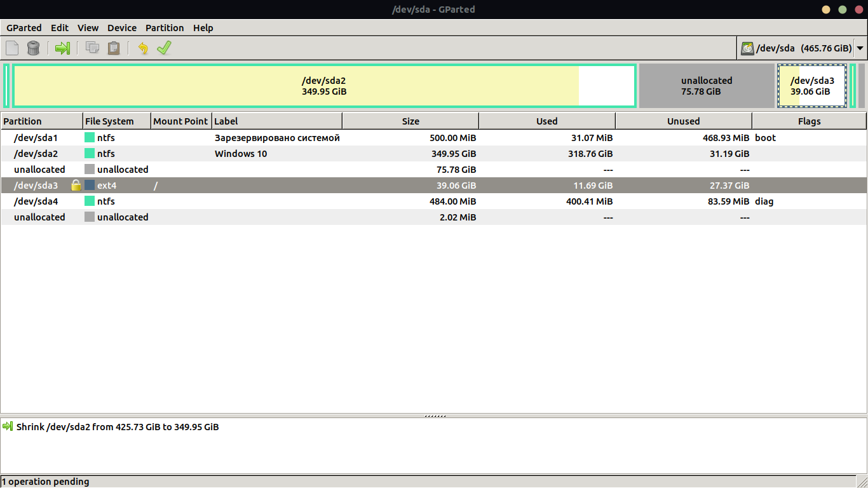The image size is (868, 488).
Task: Select the /dev/sda2 partition row
Action: pos(434,154)
